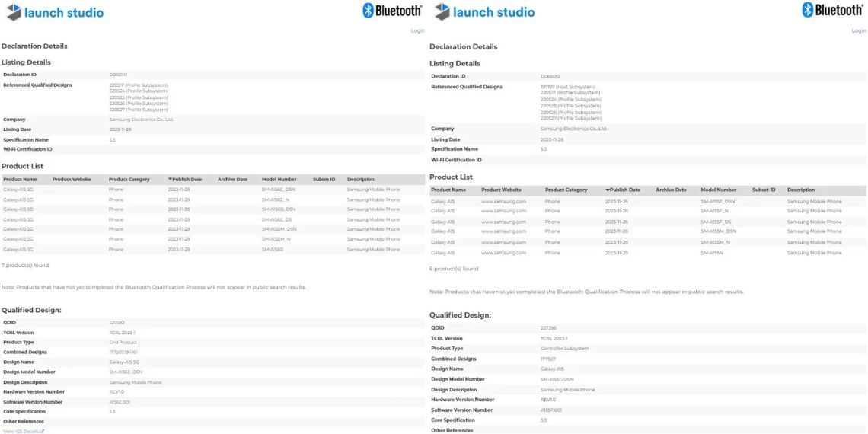
Task: Open www.samsung.com link for SM-A155F_DSN row
Action: pyautogui.click(x=503, y=202)
